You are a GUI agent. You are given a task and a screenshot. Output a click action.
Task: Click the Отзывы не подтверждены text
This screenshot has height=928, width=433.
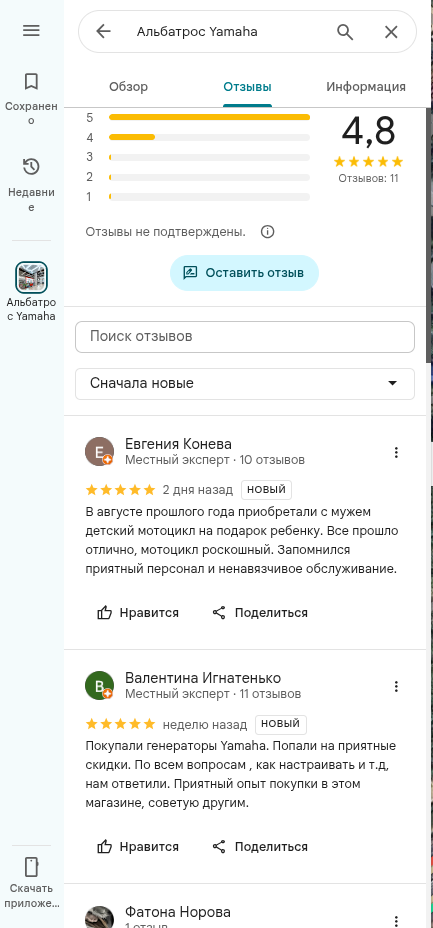(166, 232)
